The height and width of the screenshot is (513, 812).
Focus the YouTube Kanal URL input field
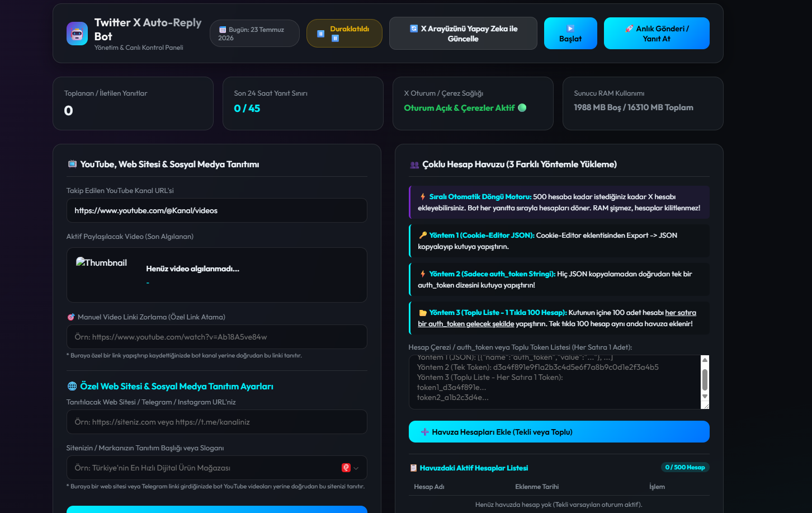click(217, 210)
